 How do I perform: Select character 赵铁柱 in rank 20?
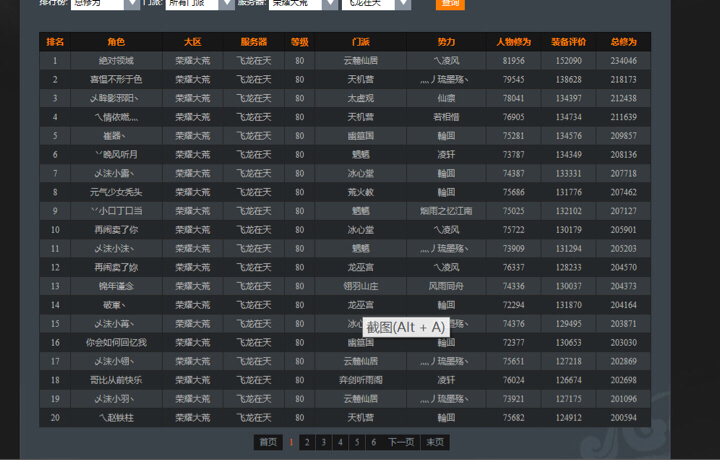(x=116, y=418)
